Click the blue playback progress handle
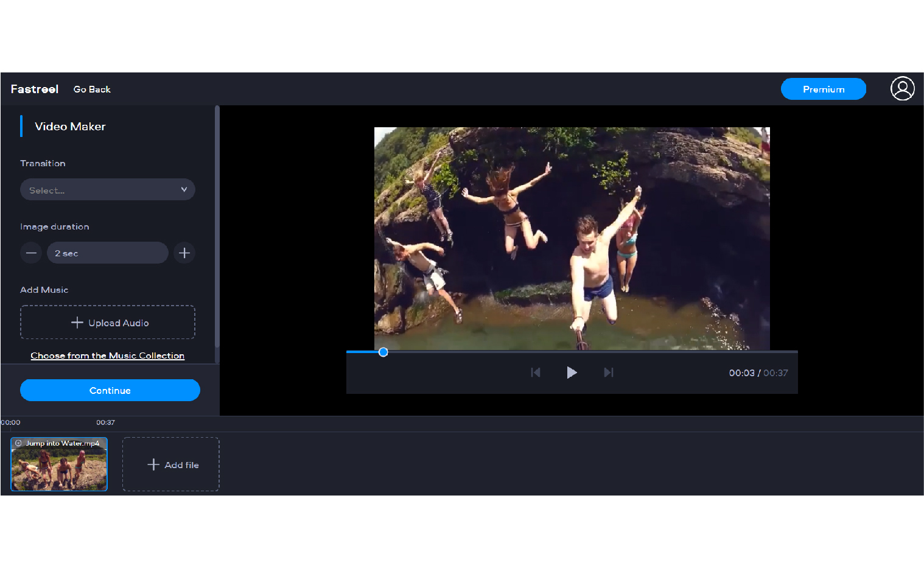 [383, 352]
